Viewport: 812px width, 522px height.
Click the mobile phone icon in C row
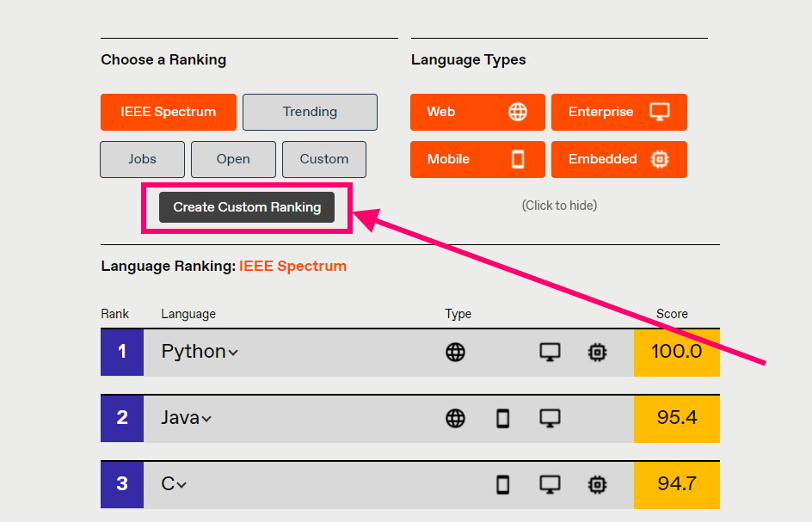[x=503, y=484]
